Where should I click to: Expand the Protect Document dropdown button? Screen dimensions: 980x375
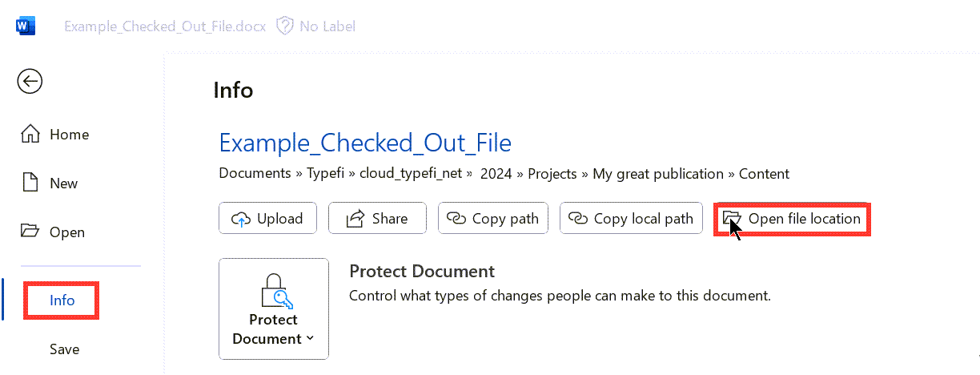click(x=274, y=308)
